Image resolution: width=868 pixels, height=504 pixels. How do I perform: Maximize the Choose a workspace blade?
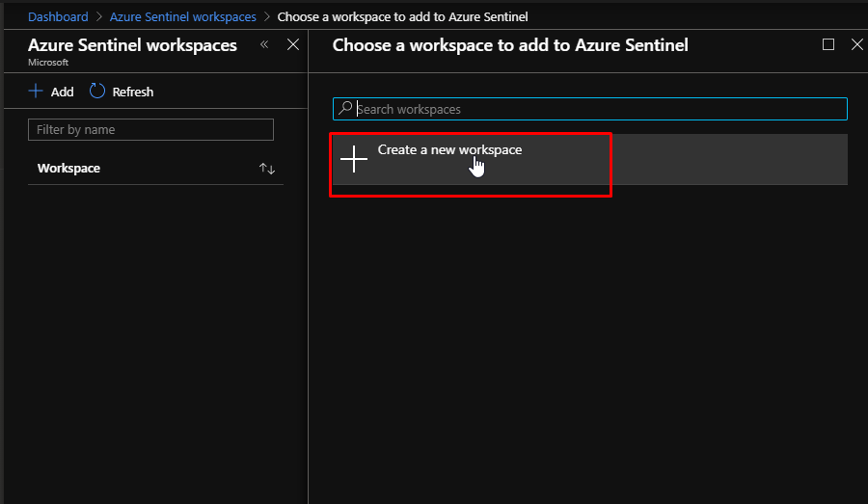(x=828, y=44)
